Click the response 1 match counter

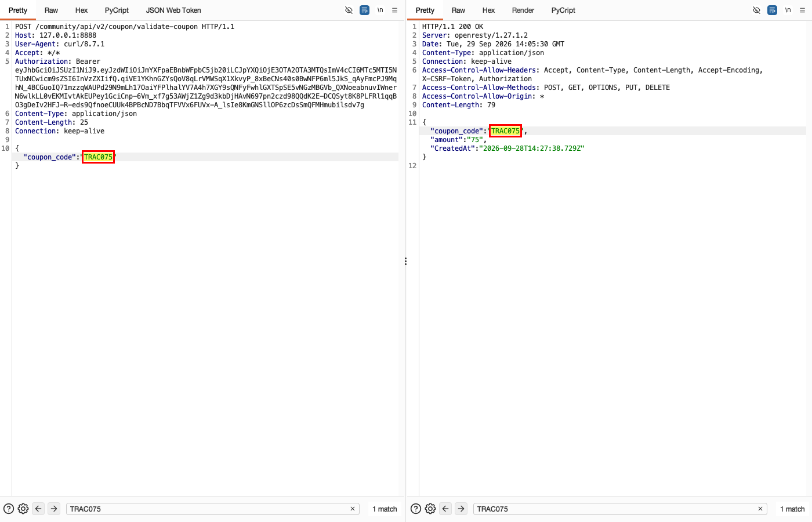pyautogui.click(x=792, y=509)
